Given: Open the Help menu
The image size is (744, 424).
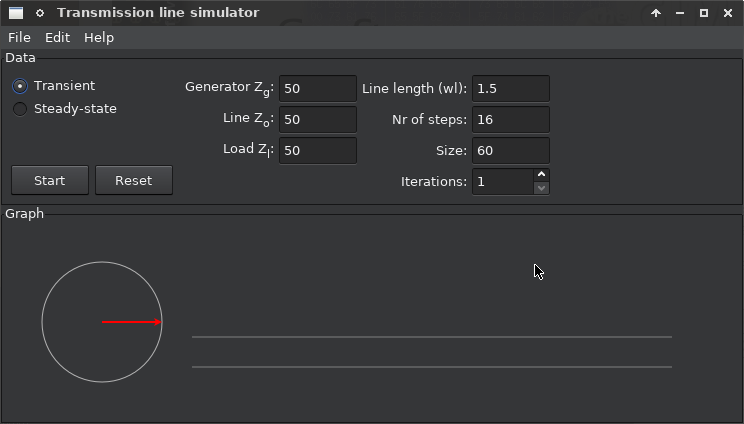Looking at the screenshot, I should (x=99, y=37).
